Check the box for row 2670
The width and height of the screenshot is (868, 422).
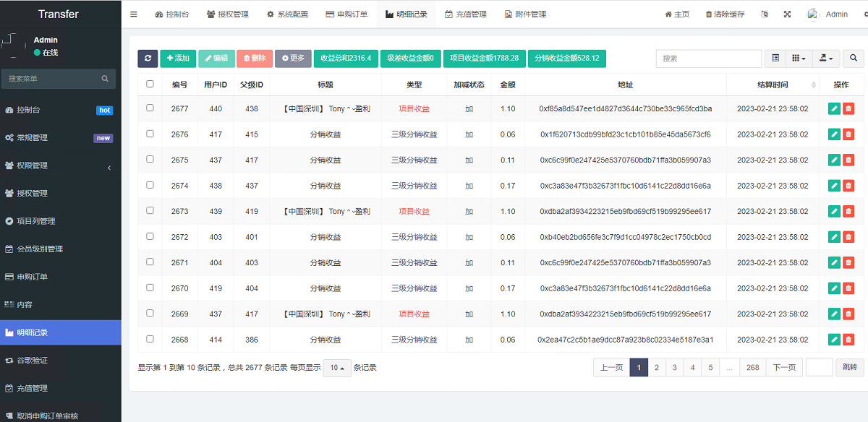click(150, 288)
